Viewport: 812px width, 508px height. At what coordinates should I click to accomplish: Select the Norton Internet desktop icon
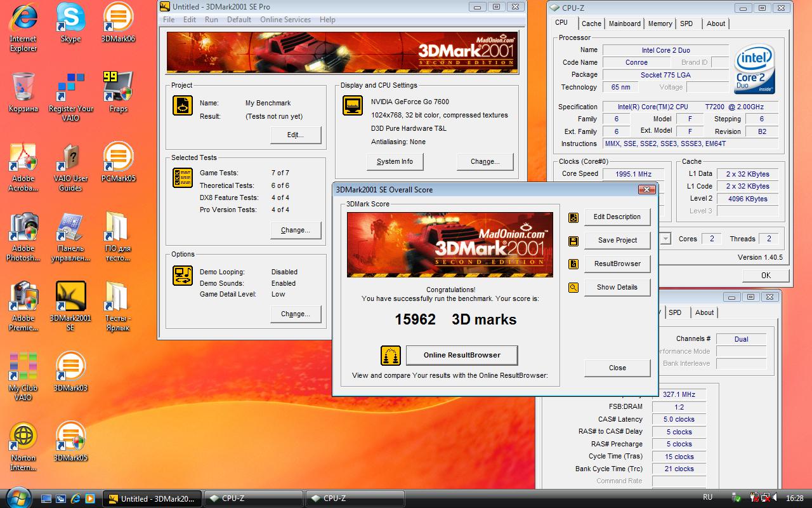23,446
